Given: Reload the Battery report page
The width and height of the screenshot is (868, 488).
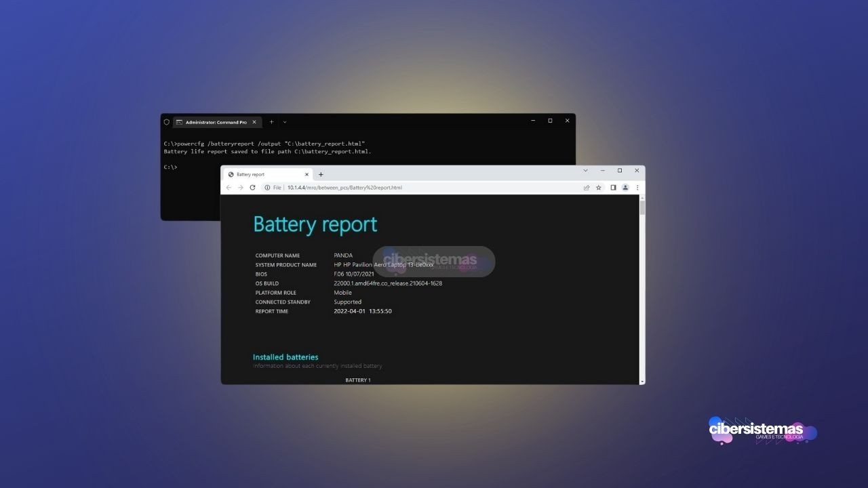Looking at the screenshot, I should click(x=252, y=188).
